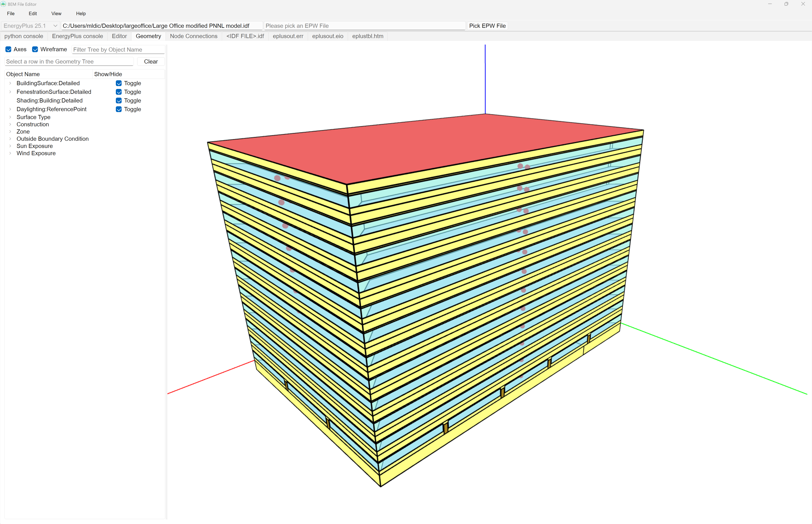Open the EnergyPlus 25.1 version dropdown
This screenshot has width=812, height=524.
[30, 26]
